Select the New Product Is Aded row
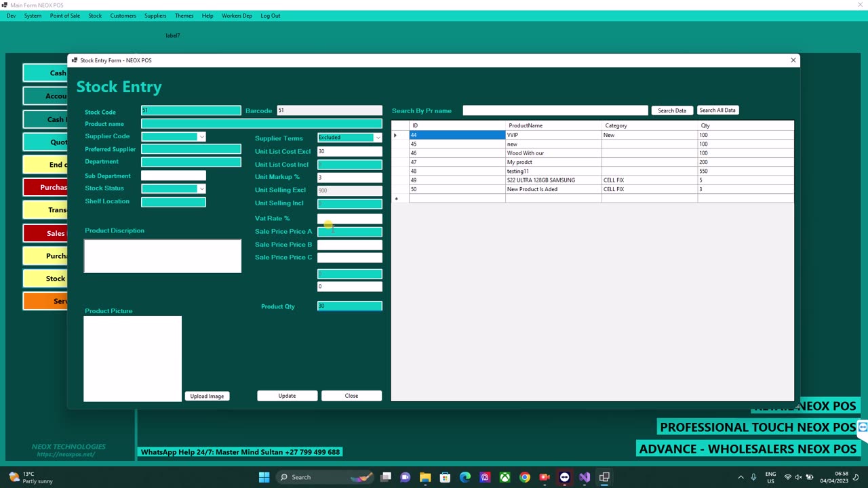This screenshot has width=868, height=488. (x=593, y=189)
